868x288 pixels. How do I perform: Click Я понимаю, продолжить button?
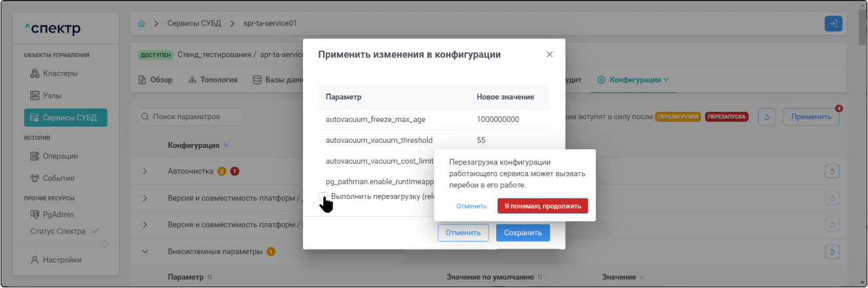[543, 206]
